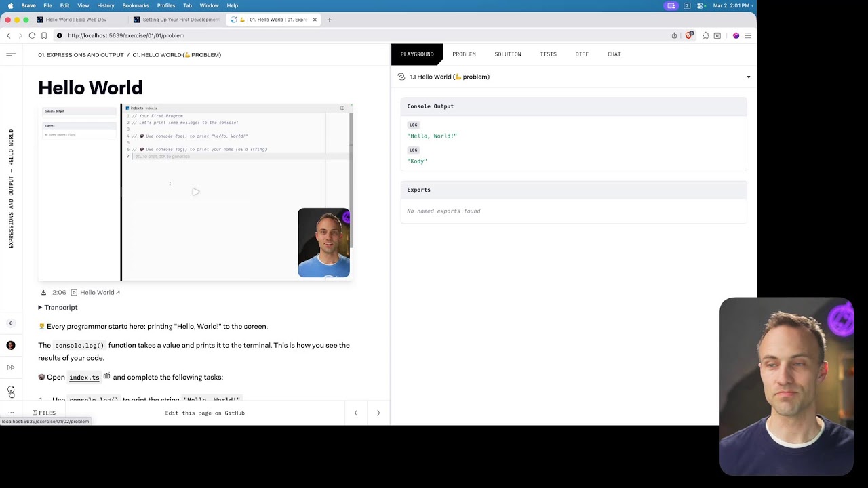Screen dimensions: 868x488
Task: Click the Brave sidebar search panel icon
Action: [x=717, y=35]
